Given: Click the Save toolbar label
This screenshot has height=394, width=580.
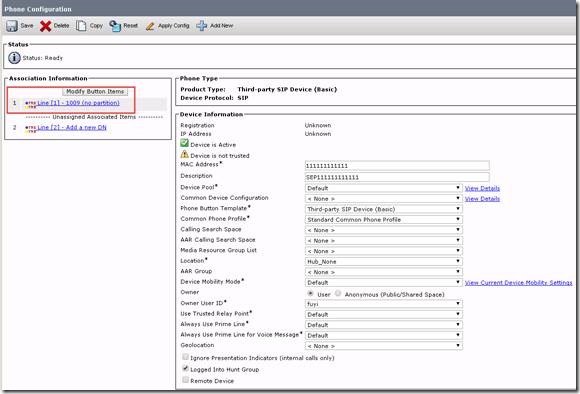Looking at the screenshot, I should click(27, 26).
